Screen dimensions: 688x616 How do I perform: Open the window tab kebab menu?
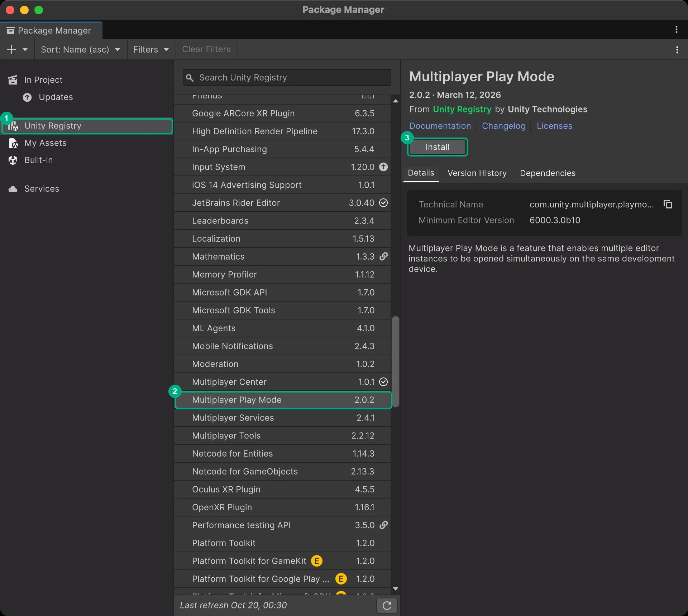point(677,29)
